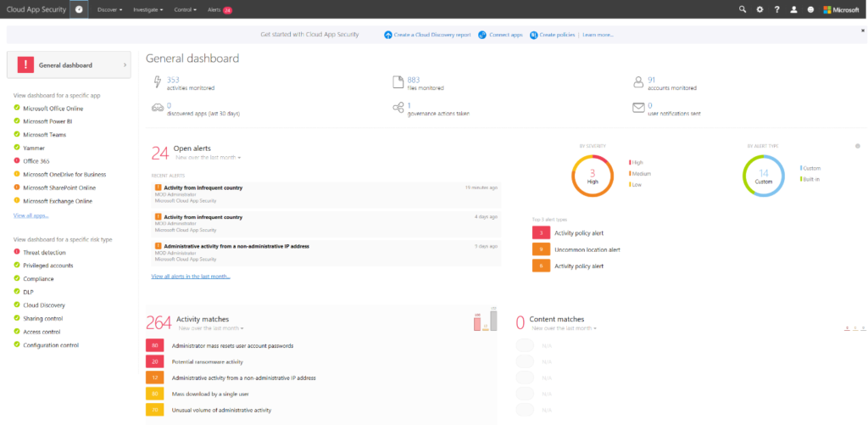The image size is (868, 425).
Task: Open search with the magnifier icon
Action: tap(743, 9)
